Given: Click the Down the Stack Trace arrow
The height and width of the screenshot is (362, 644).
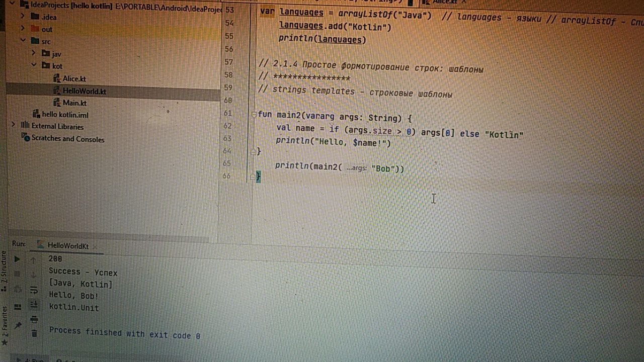Looking at the screenshot, I should point(34,275).
